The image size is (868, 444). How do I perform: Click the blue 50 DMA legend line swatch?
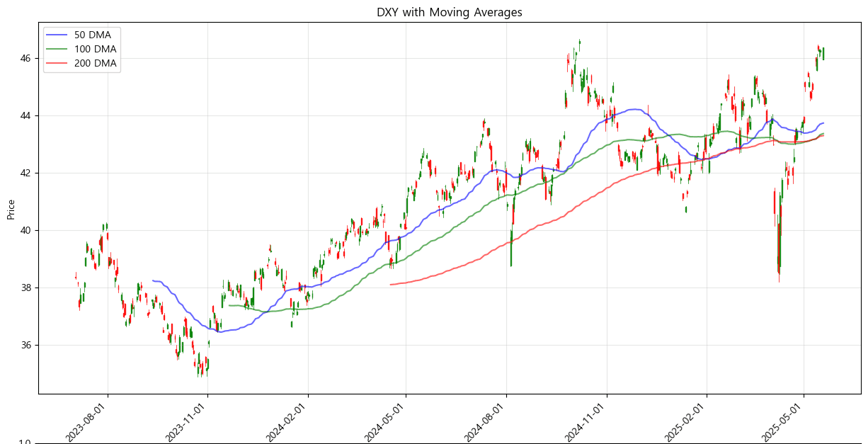[58, 35]
